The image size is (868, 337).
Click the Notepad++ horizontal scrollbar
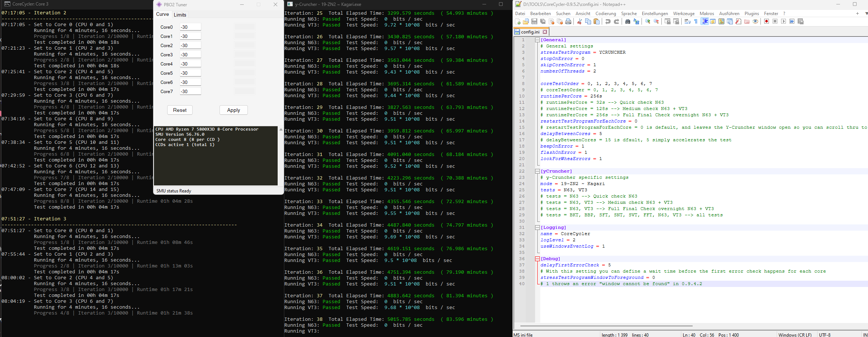(x=606, y=326)
